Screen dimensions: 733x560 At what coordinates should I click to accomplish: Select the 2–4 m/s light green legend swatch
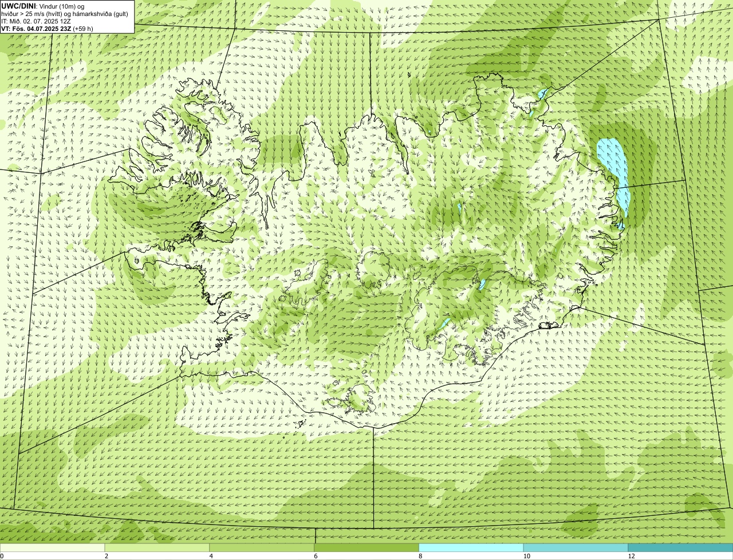tap(157, 548)
